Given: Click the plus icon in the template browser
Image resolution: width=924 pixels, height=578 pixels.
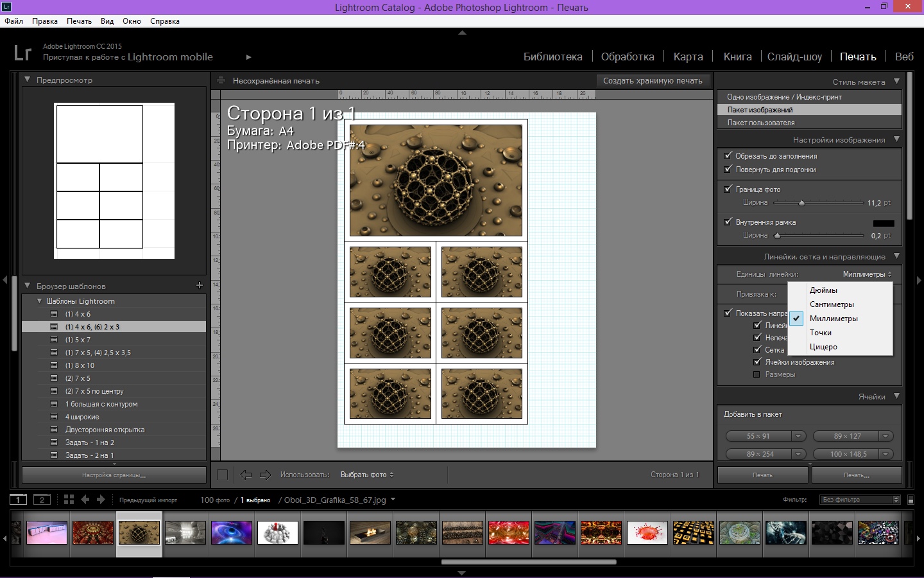Looking at the screenshot, I should pyautogui.click(x=200, y=285).
